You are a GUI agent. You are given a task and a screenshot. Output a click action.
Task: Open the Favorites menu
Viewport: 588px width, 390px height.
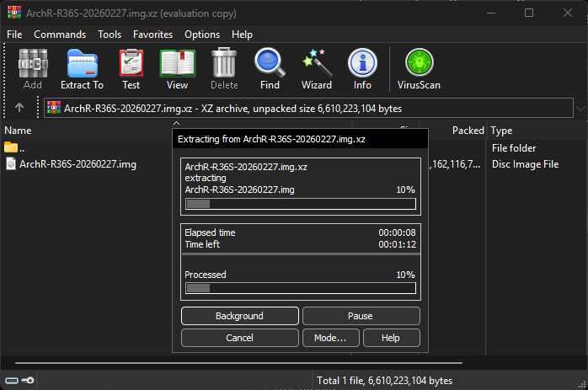[153, 35]
